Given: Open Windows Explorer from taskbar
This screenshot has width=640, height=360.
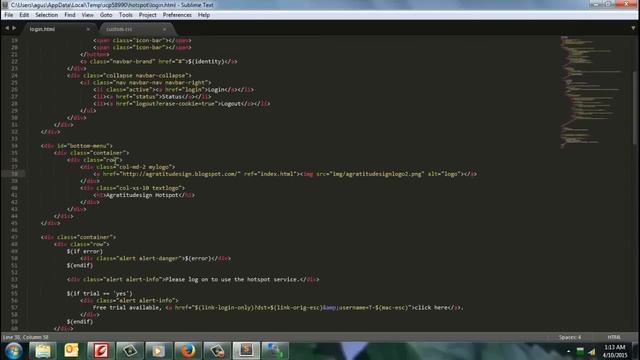Looking at the screenshot, I should (43, 351).
